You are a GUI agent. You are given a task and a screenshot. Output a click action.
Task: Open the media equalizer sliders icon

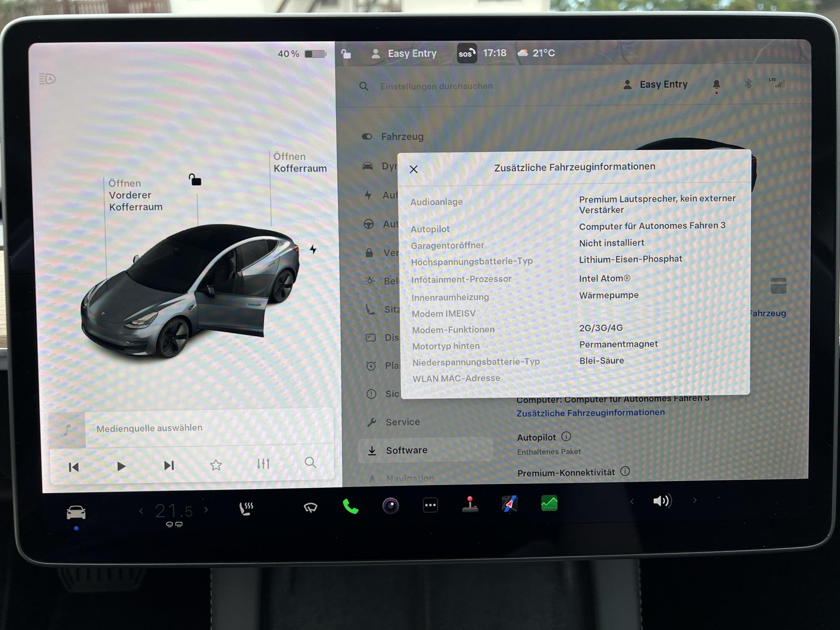point(263,464)
